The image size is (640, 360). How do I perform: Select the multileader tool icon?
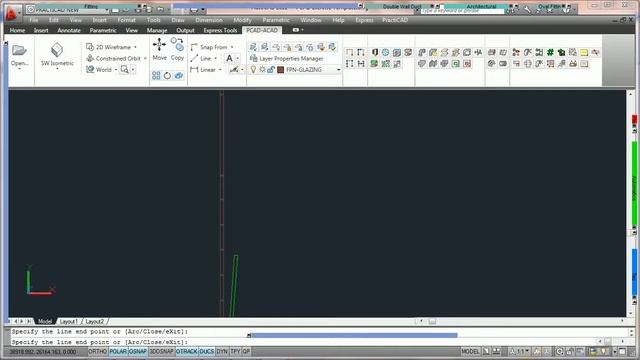tap(234, 70)
